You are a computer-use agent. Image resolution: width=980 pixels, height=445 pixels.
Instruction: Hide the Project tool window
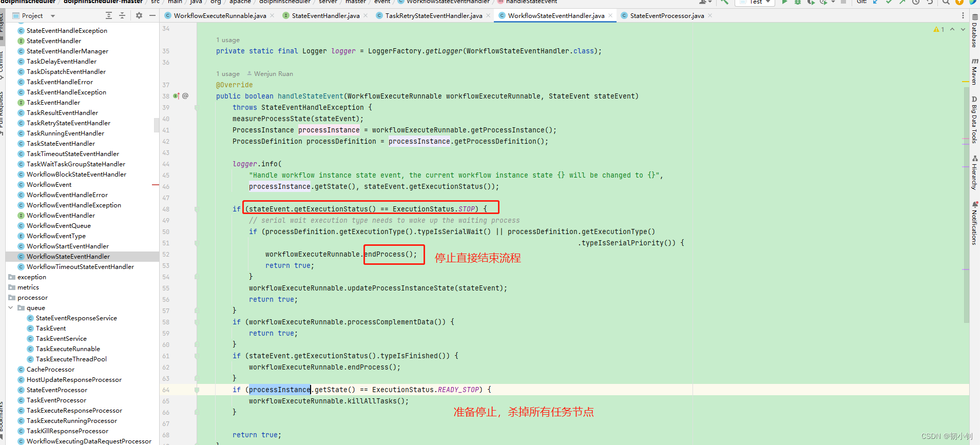[152, 16]
